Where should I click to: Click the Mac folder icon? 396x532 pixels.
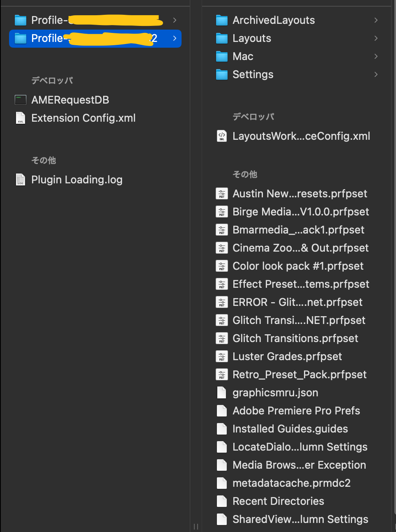click(221, 56)
